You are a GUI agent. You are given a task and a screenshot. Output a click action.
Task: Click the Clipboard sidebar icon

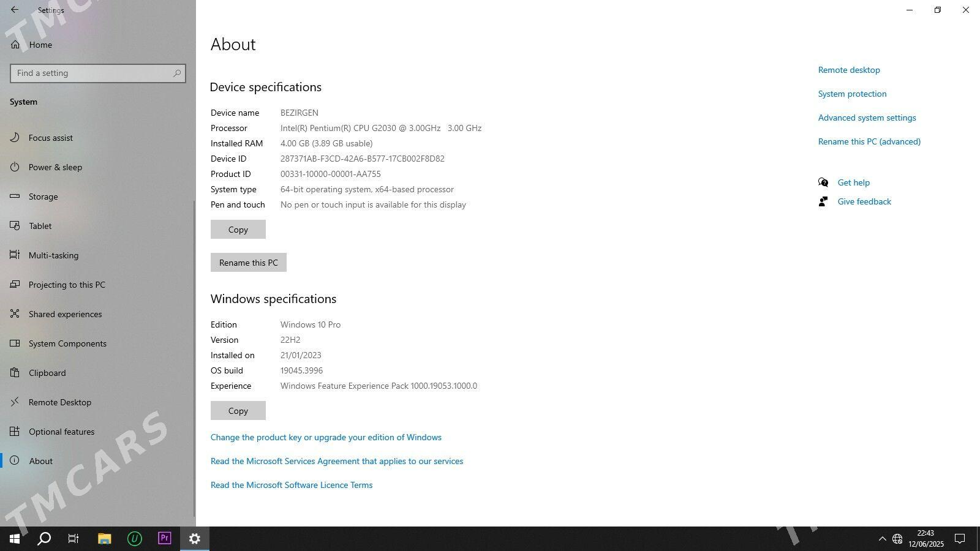(x=15, y=373)
